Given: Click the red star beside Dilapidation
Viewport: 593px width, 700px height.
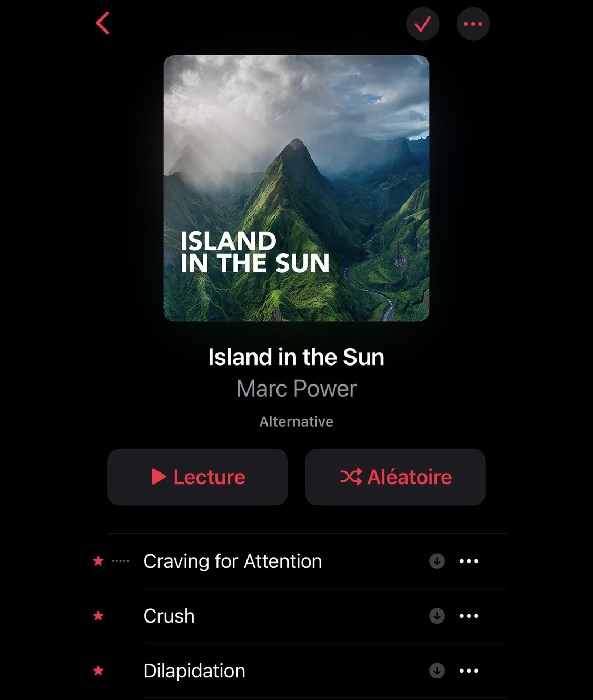Looking at the screenshot, I should [98, 671].
